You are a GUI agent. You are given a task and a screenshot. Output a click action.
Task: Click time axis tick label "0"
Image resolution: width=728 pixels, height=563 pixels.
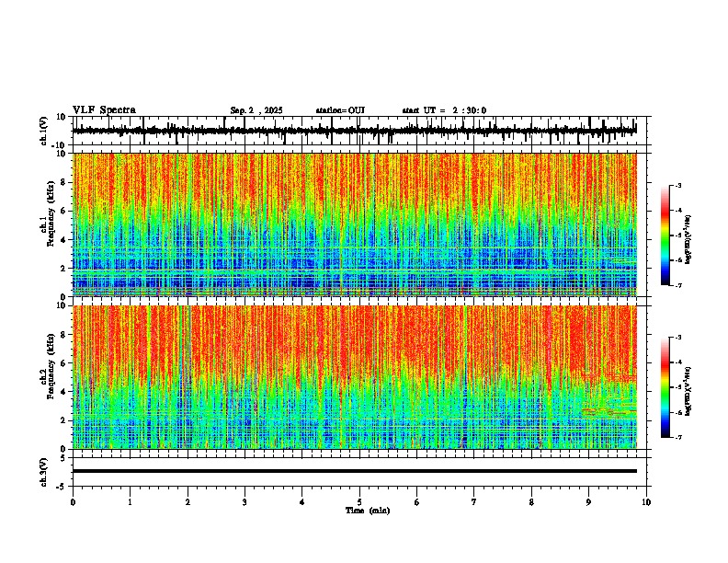(73, 502)
